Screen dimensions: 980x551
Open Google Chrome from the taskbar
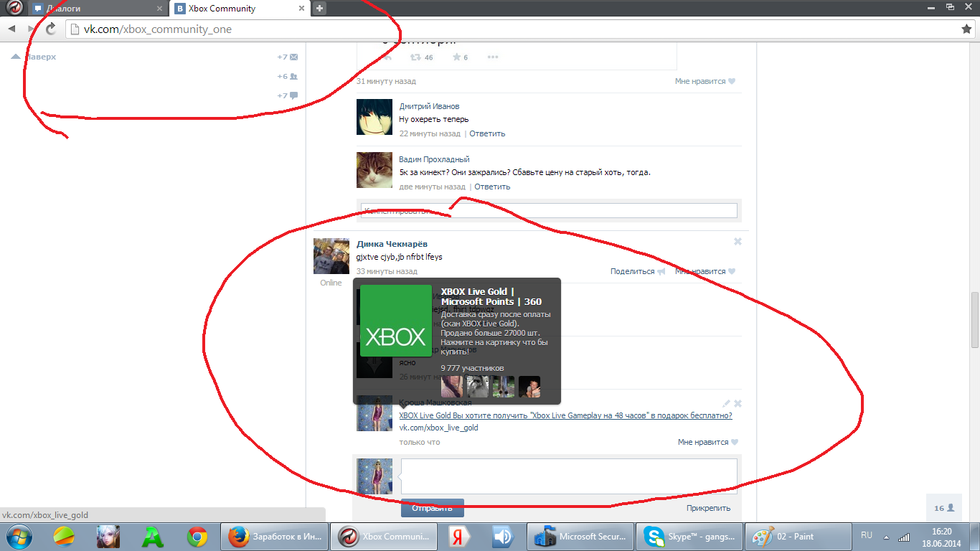[x=197, y=536]
